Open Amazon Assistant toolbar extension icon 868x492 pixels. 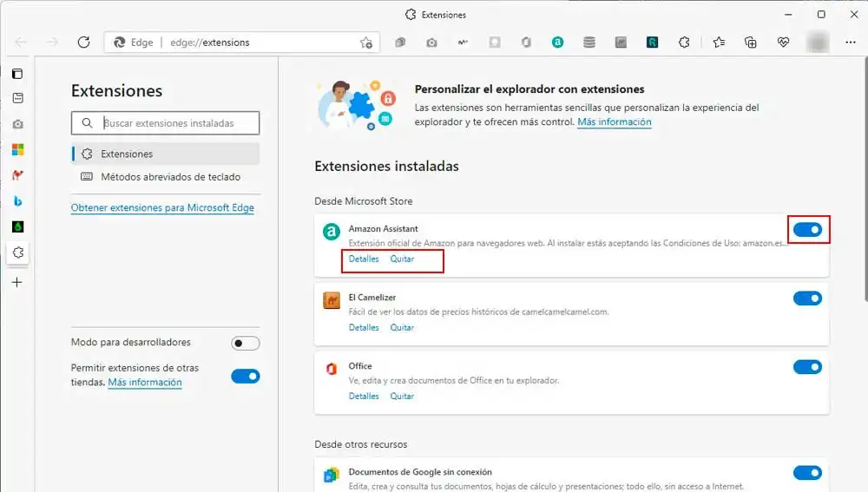click(557, 42)
